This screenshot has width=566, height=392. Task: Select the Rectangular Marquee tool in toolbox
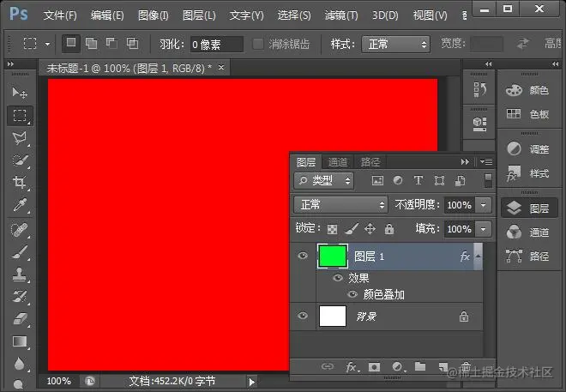click(x=20, y=115)
